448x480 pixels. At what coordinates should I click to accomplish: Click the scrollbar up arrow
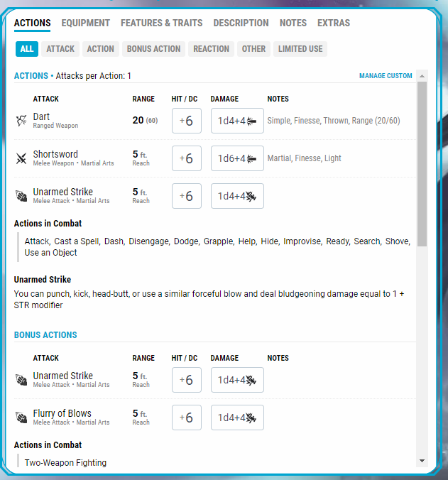click(422, 76)
